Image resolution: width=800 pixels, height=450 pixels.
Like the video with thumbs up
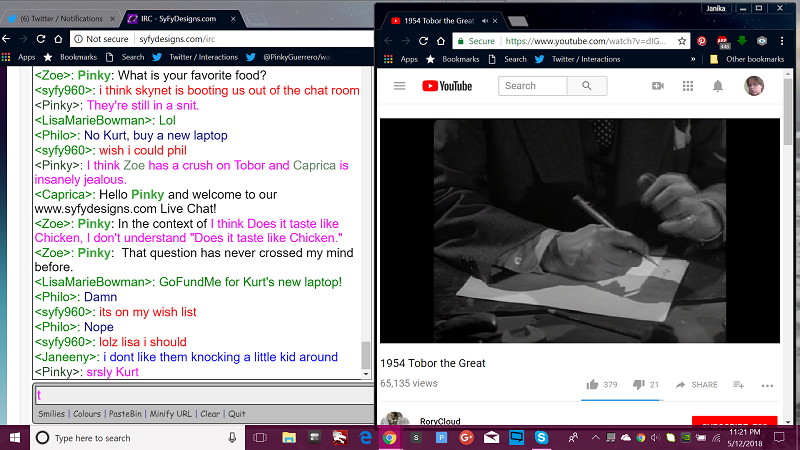(x=592, y=385)
